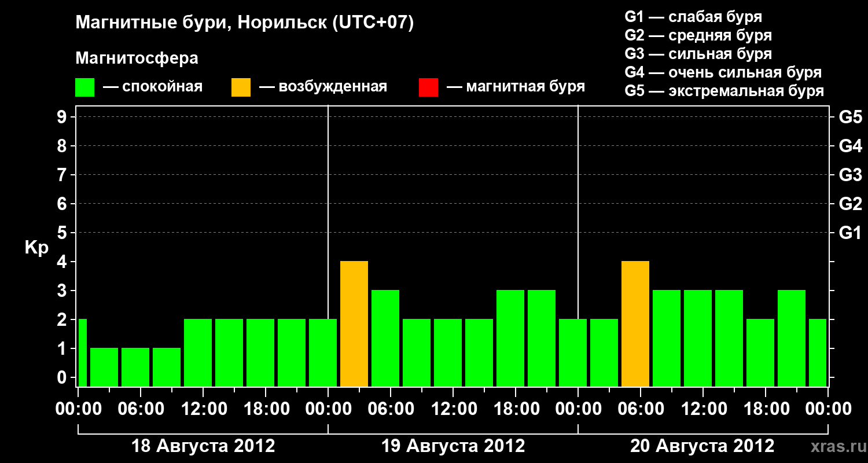Select the orange Kp 4 bar on 19 Августа

pyautogui.click(x=354, y=324)
